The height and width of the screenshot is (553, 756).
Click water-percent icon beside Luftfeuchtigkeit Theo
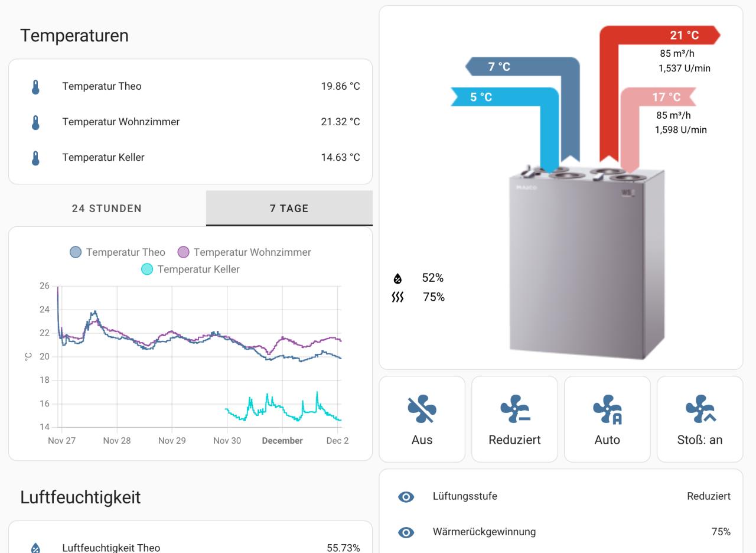35,548
